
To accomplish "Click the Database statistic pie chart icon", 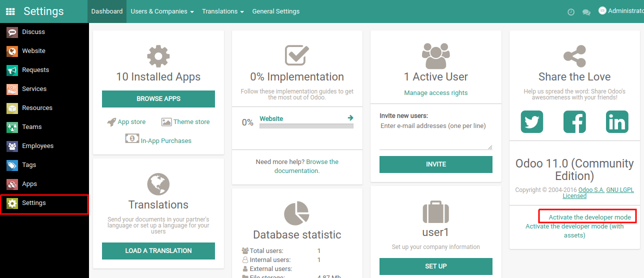I will (297, 213).
